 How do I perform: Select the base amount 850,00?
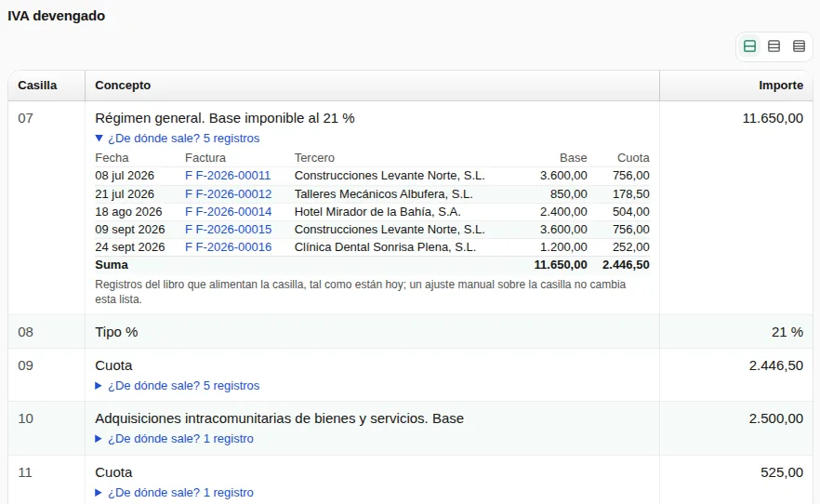click(x=568, y=194)
